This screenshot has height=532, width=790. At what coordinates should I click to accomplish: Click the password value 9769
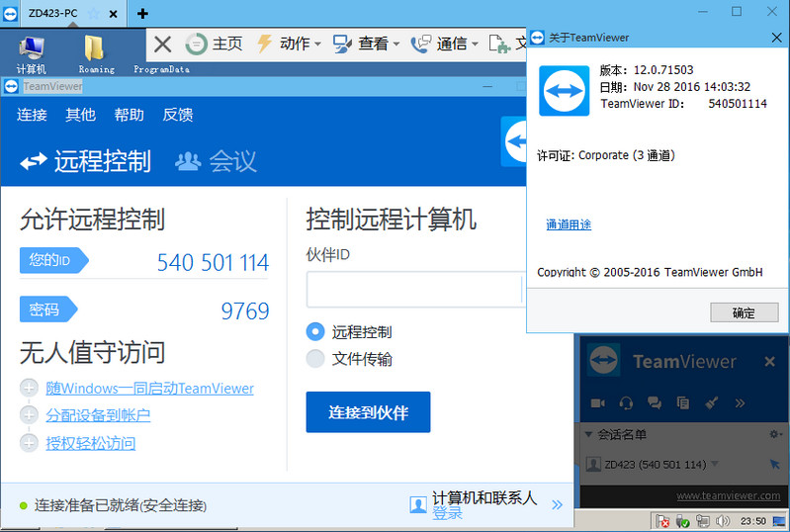[245, 311]
